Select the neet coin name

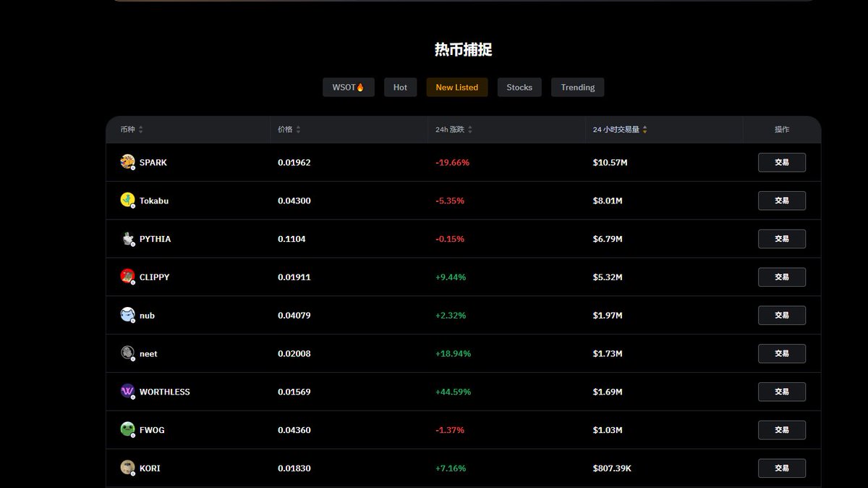click(x=148, y=354)
